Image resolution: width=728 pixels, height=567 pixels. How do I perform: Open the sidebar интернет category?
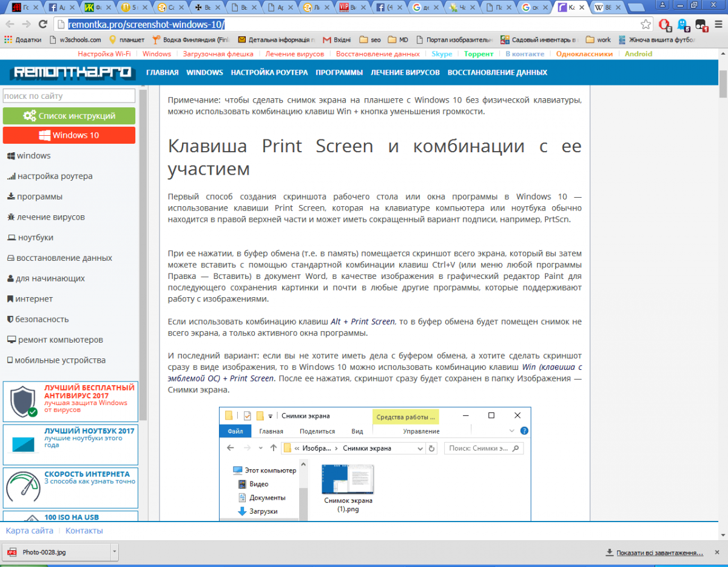(30, 299)
